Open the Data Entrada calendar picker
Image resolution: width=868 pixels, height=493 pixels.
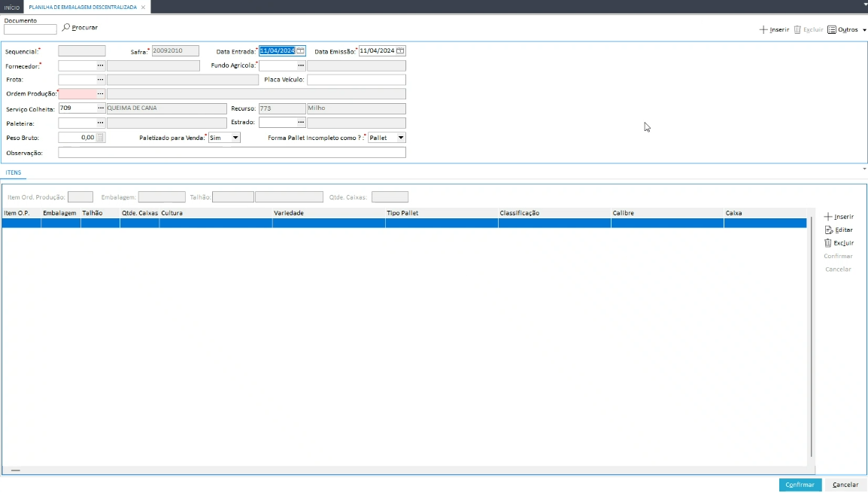click(300, 50)
